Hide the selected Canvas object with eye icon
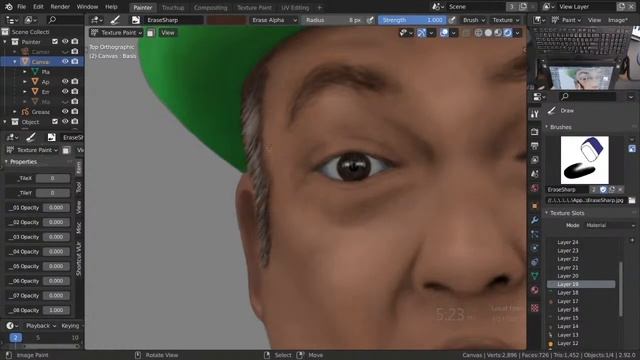This screenshot has width=640, height=360. pos(65,62)
